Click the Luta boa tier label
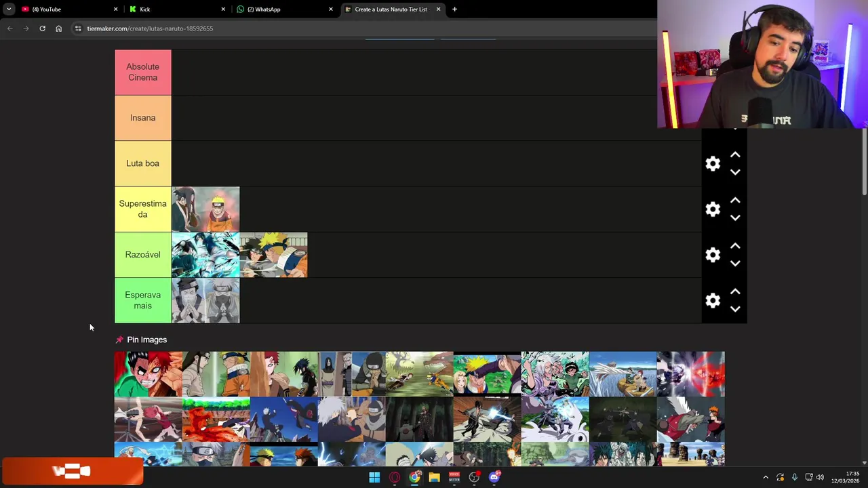This screenshot has height=488, width=868. (x=142, y=163)
